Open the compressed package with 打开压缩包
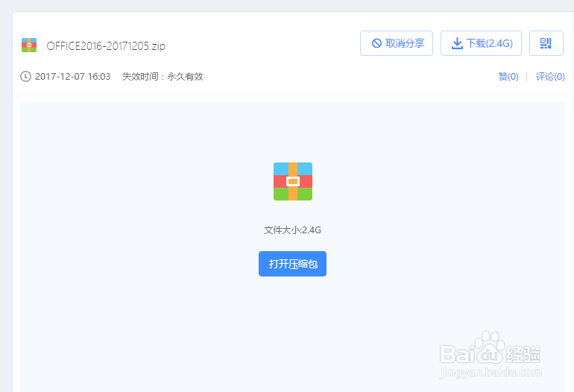 pyautogui.click(x=292, y=264)
